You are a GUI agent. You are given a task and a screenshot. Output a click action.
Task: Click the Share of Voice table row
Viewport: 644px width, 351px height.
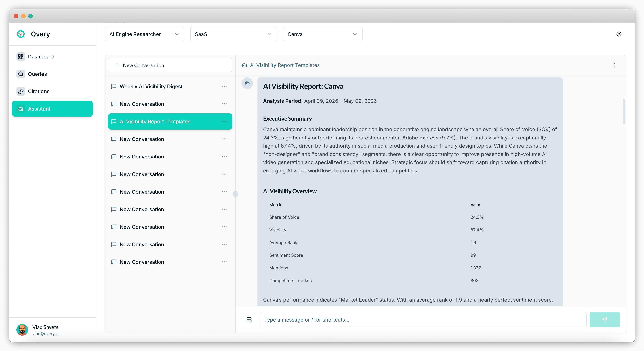[x=410, y=217]
